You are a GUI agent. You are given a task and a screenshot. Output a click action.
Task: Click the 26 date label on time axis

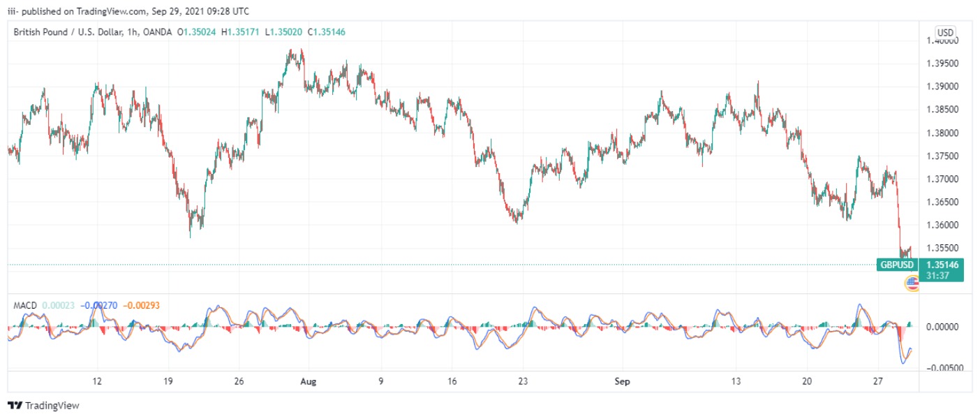[239, 381]
